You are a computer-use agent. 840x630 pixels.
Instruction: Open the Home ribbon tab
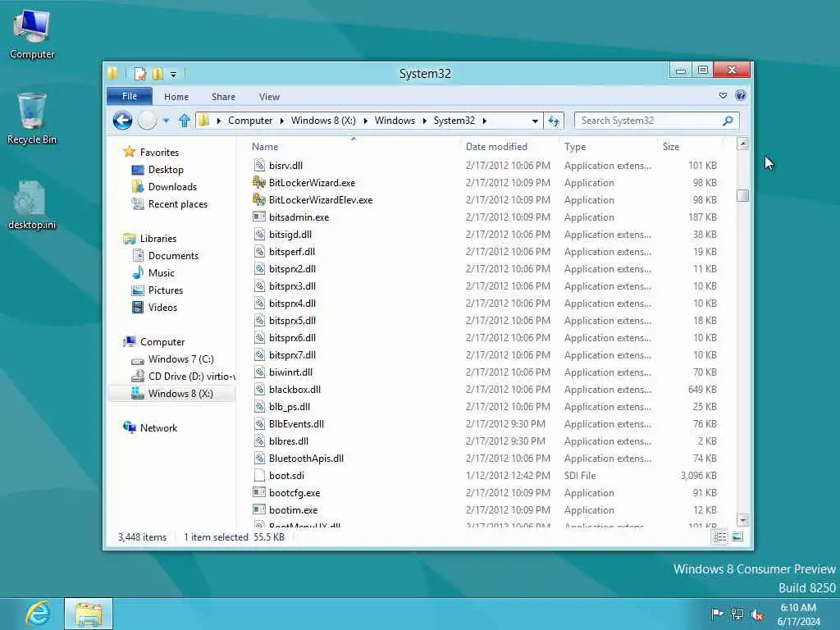click(176, 97)
